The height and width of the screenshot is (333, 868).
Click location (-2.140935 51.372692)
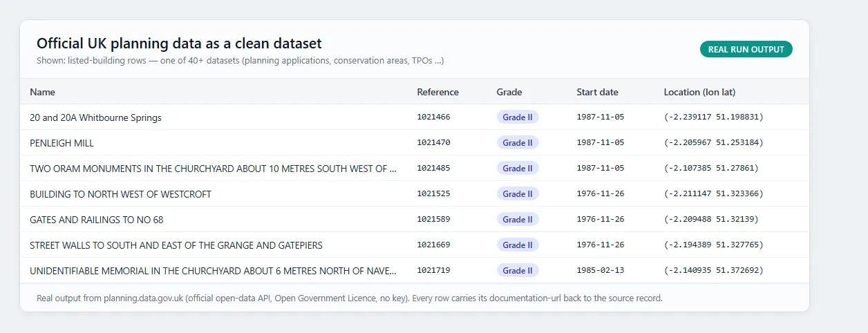tap(714, 271)
